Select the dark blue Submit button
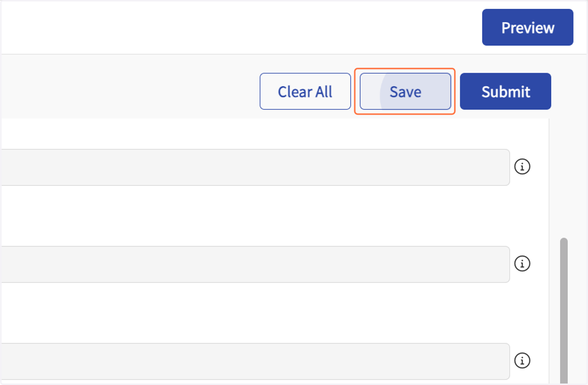 click(506, 92)
